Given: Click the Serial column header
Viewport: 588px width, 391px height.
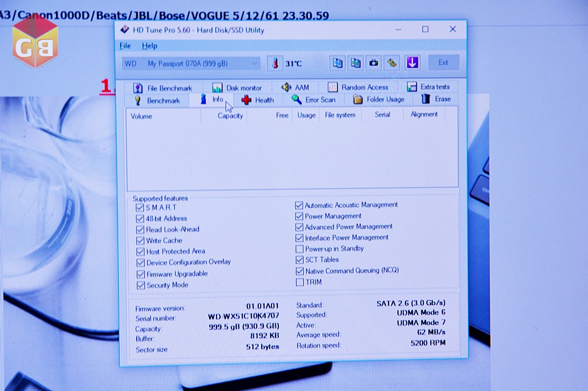Looking at the screenshot, I should point(383,115).
